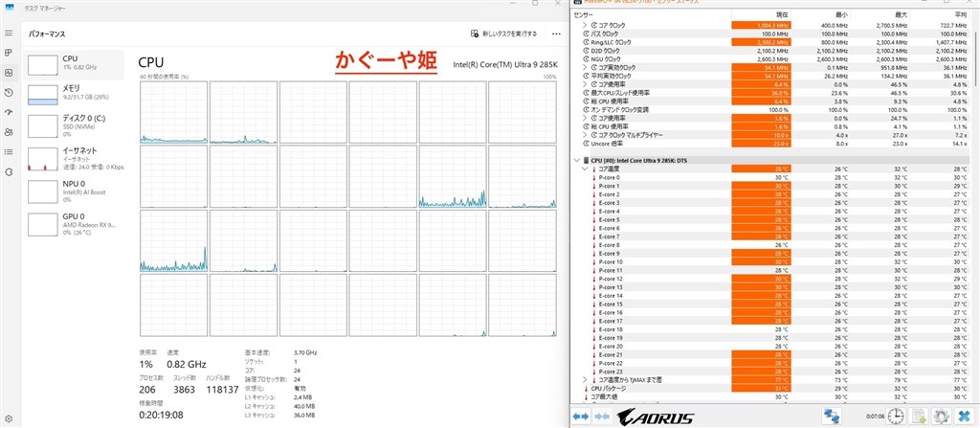
Task: Select D2D クロック sensor row
Action: tap(770, 50)
